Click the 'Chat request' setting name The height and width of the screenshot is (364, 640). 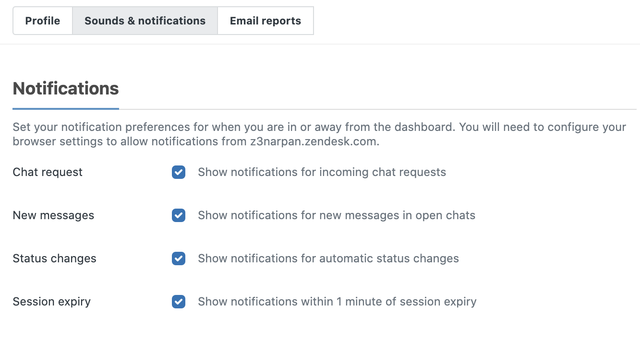[x=48, y=172]
